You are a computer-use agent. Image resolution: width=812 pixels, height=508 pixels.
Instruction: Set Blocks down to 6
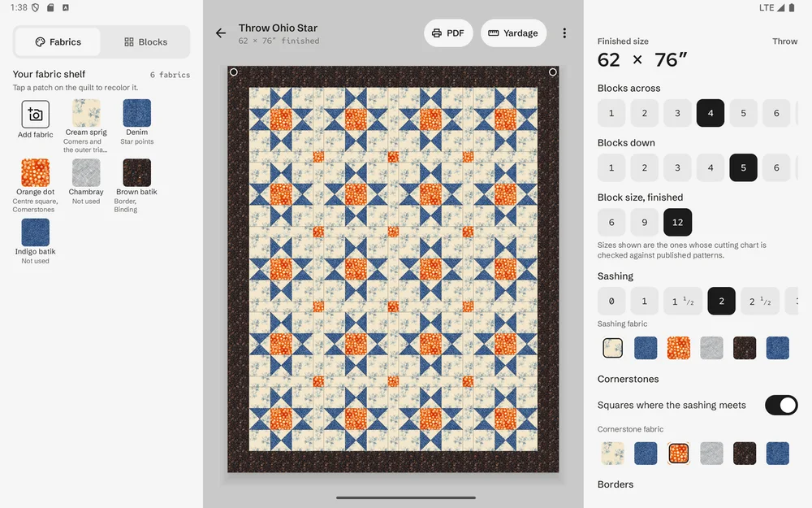tap(776, 167)
